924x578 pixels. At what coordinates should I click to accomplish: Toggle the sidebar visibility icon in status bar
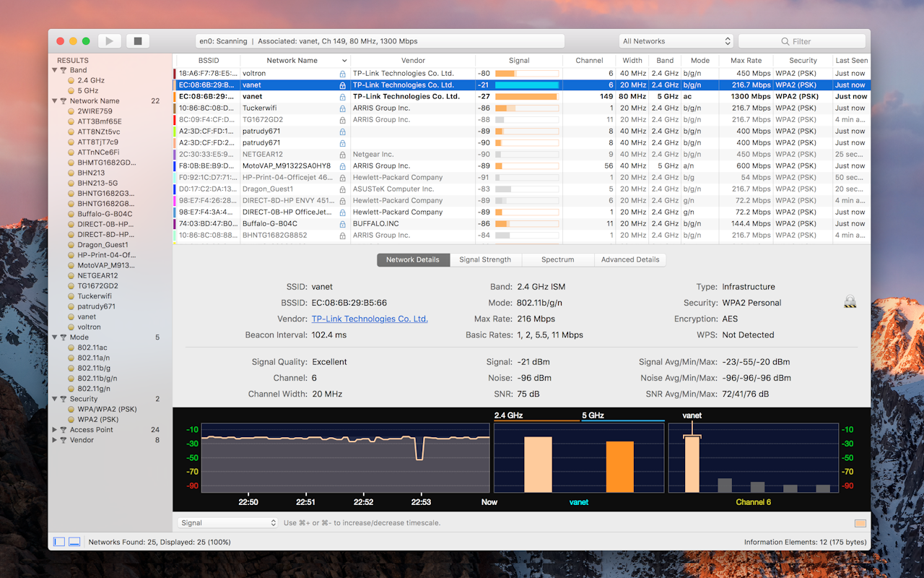(58, 541)
